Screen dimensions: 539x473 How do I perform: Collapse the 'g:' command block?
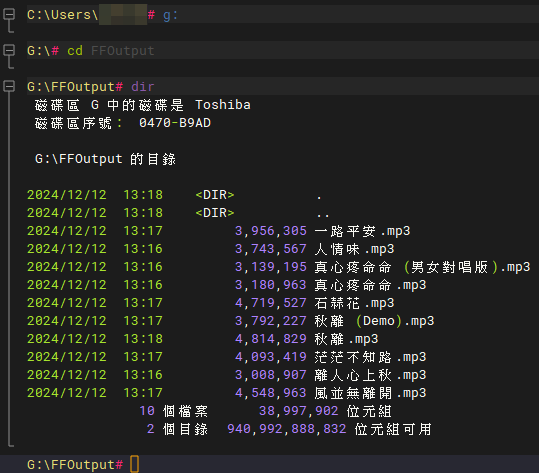tap(9, 15)
